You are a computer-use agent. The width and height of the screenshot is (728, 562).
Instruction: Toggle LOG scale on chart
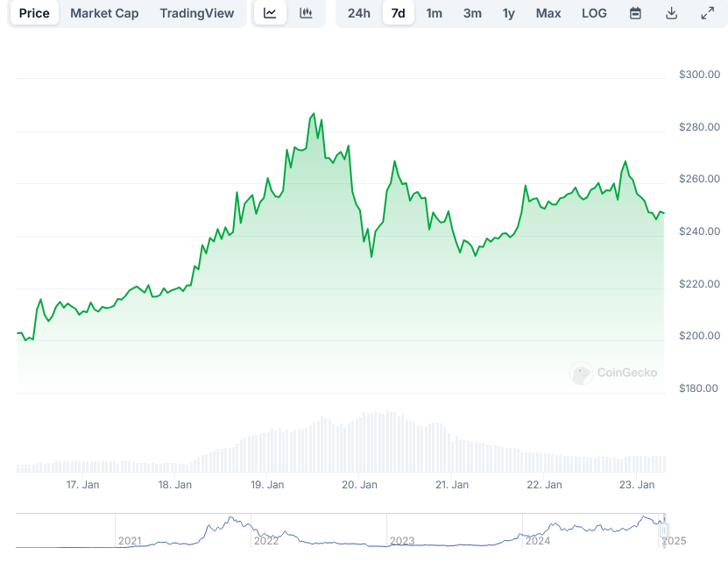[x=593, y=13]
